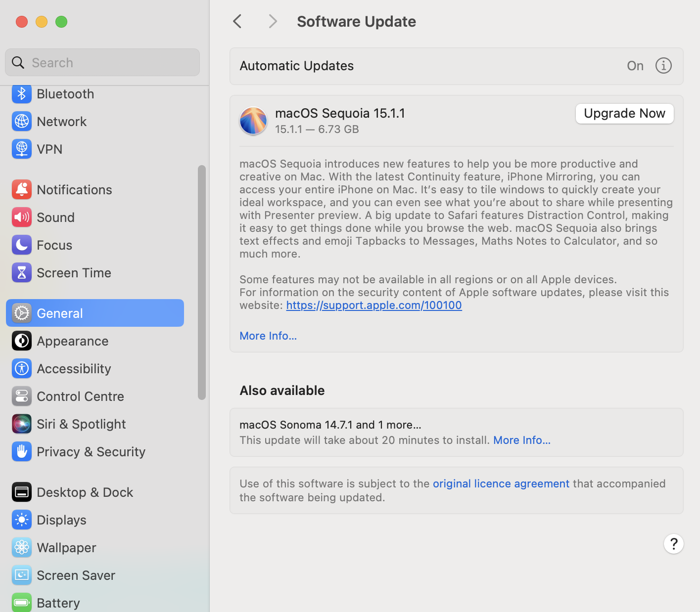700x612 pixels.
Task: Select Privacy & Security label in sidebar
Action: [x=91, y=452]
